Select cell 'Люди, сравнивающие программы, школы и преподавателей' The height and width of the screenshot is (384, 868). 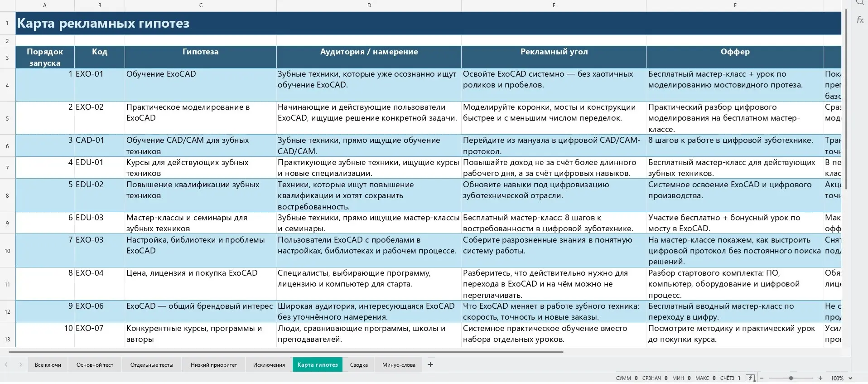click(369, 335)
